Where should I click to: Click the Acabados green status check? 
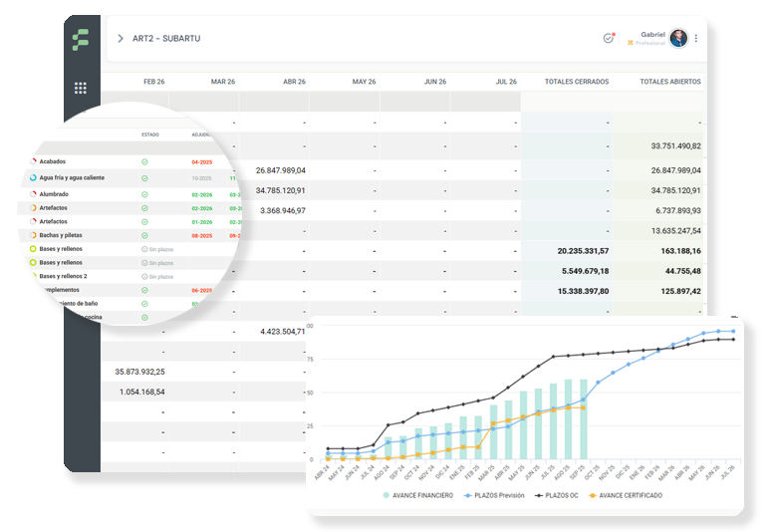pyautogui.click(x=144, y=161)
